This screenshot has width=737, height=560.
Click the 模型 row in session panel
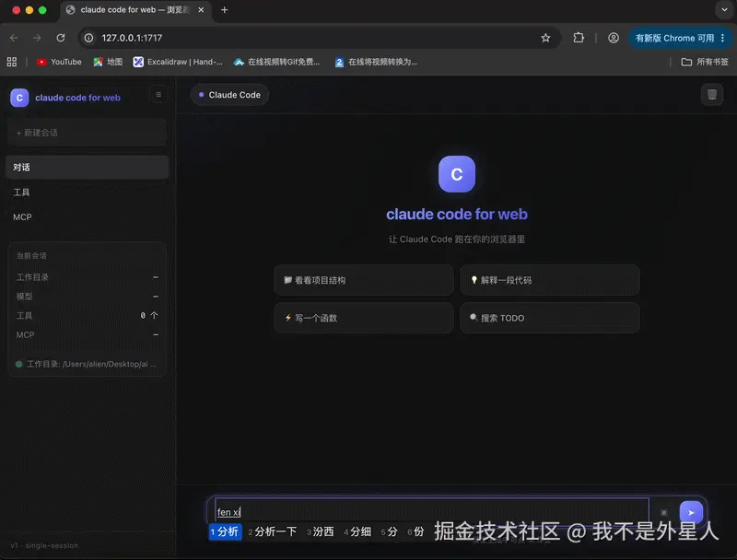[x=87, y=297]
